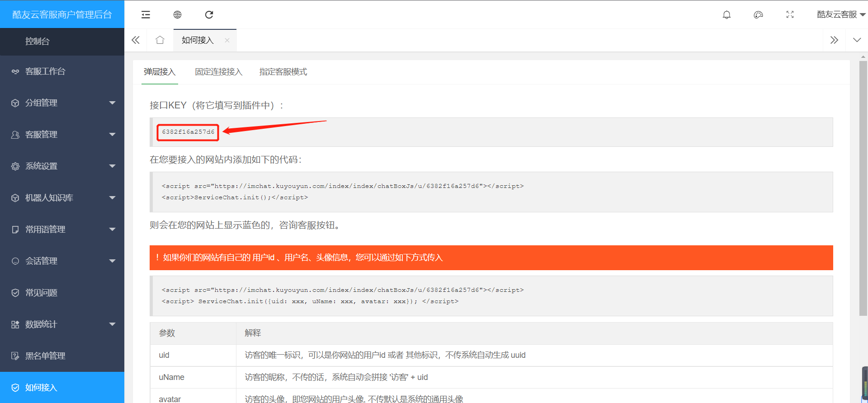The height and width of the screenshot is (403, 868).
Task: Click the 客服管理 user icon
Action: point(15,135)
